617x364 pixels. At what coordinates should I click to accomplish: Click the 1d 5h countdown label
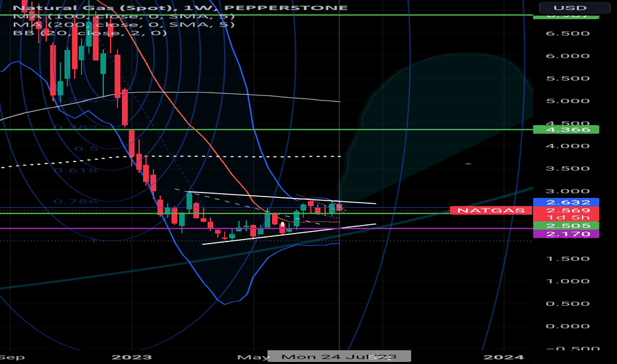pyautogui.click(x=566, y=218)
